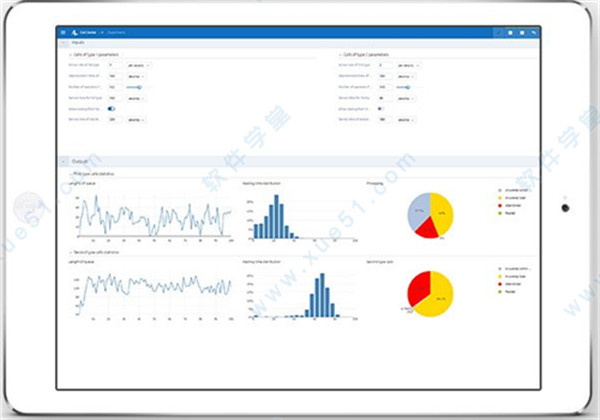Click the third icon in the top-right header group

click(521, 32)
